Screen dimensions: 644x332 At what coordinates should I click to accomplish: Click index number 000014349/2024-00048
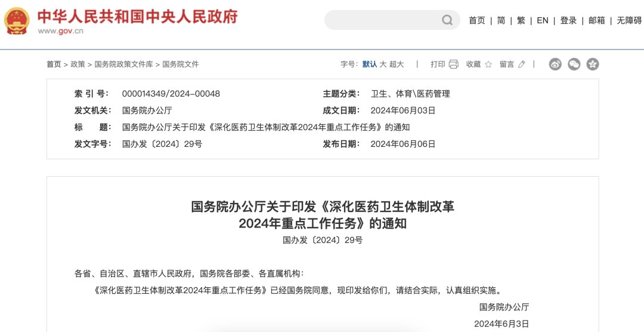pos(171,94)
